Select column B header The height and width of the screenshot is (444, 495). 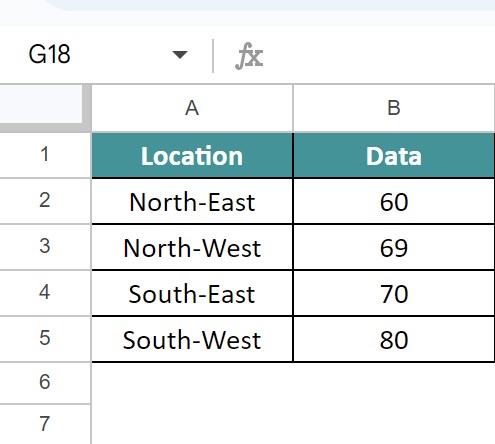(394, 108)
